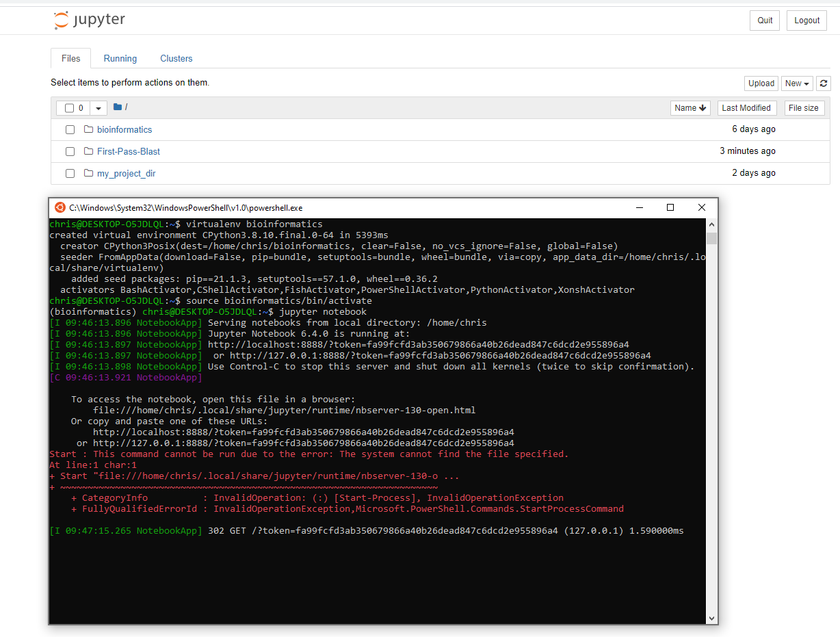Click '6 days ago' modified time
Image resolution: width=840 pixels, height=637 pixels.
click(754, 129)
